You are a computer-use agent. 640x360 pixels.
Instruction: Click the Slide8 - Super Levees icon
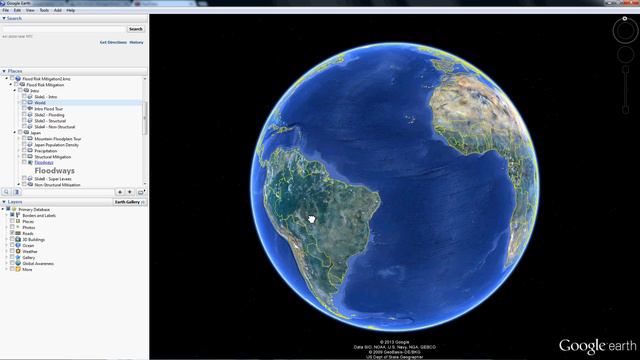point(30,179)
